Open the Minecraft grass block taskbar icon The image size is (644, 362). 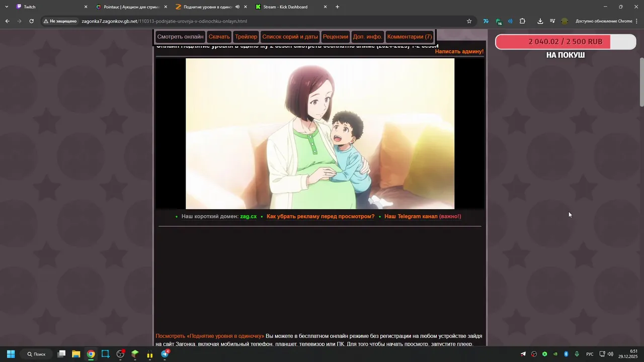pos(135,354)
